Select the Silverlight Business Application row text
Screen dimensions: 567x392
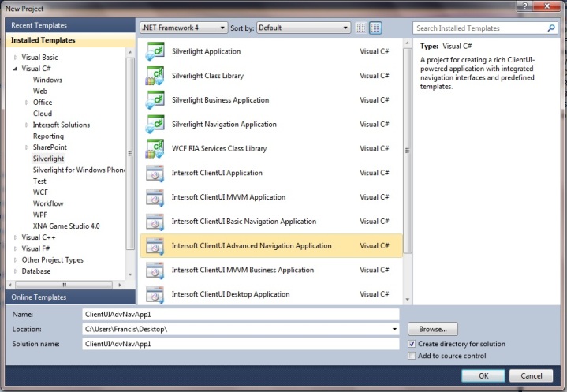pyautogui.click(x=220, y=100)
